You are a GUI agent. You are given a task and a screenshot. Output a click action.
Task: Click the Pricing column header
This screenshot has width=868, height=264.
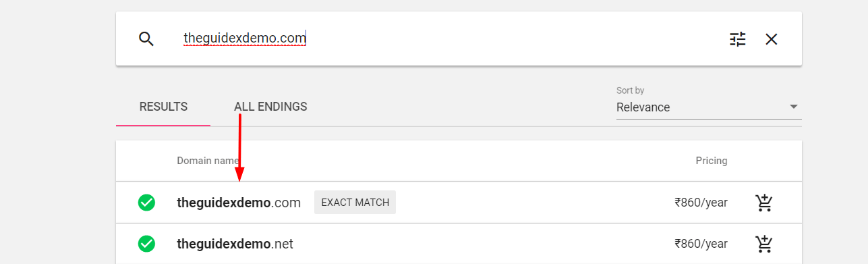712,161
